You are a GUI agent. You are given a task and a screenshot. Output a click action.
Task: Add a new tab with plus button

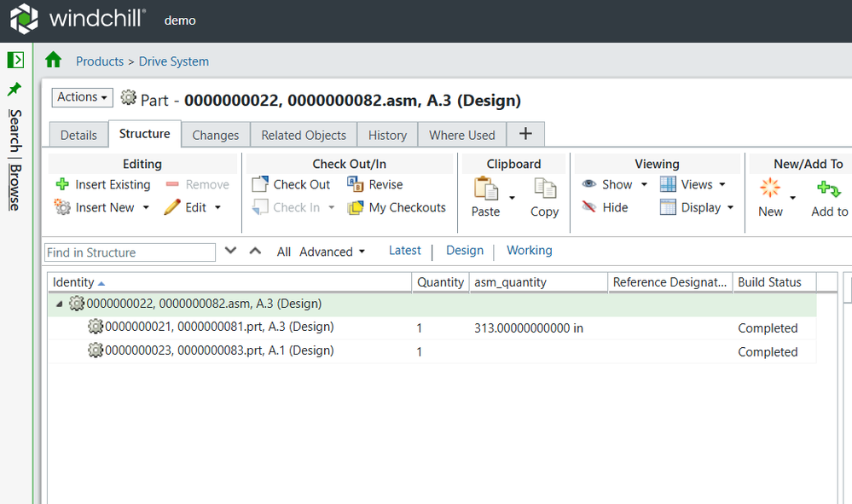[x=525, y=134]
